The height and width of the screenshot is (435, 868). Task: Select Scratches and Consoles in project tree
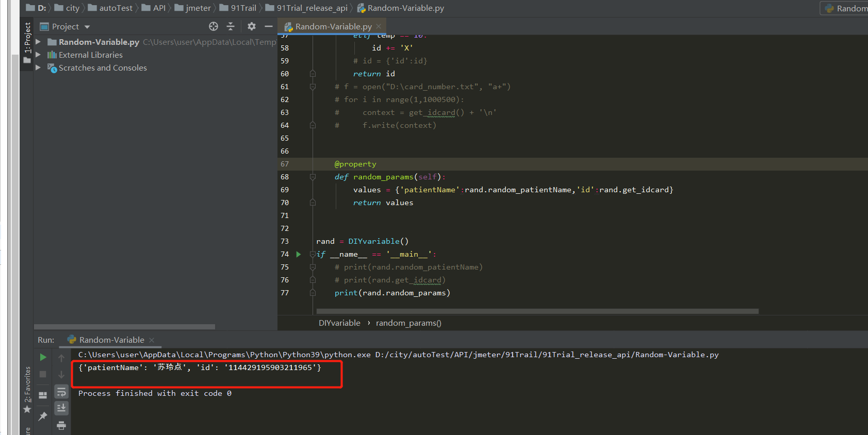(x=103, y=68)
